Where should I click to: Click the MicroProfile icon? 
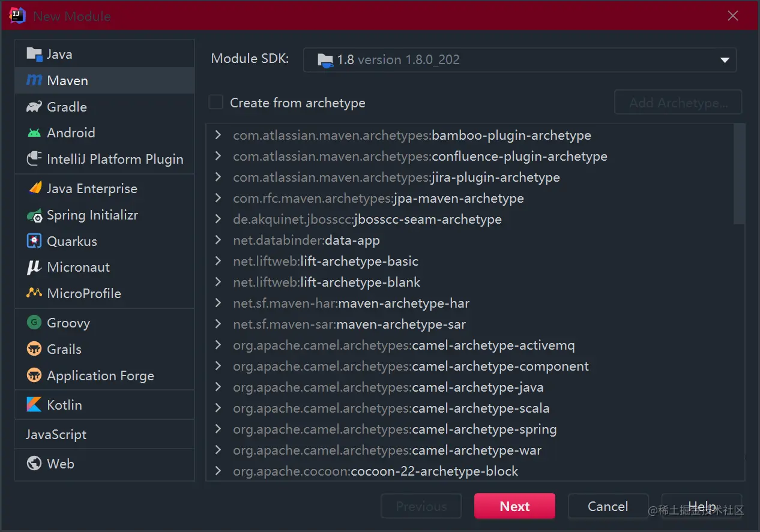click(x=34, y=293)
